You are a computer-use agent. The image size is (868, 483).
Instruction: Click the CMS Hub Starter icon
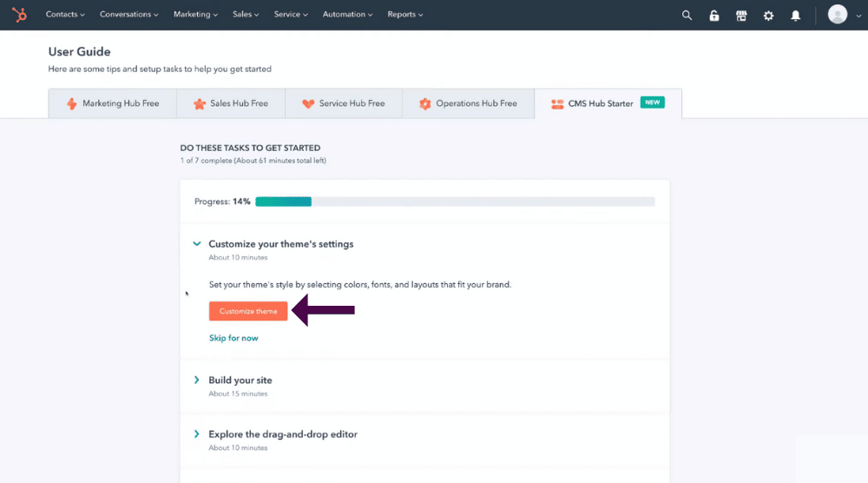click(x=557, y=104)
